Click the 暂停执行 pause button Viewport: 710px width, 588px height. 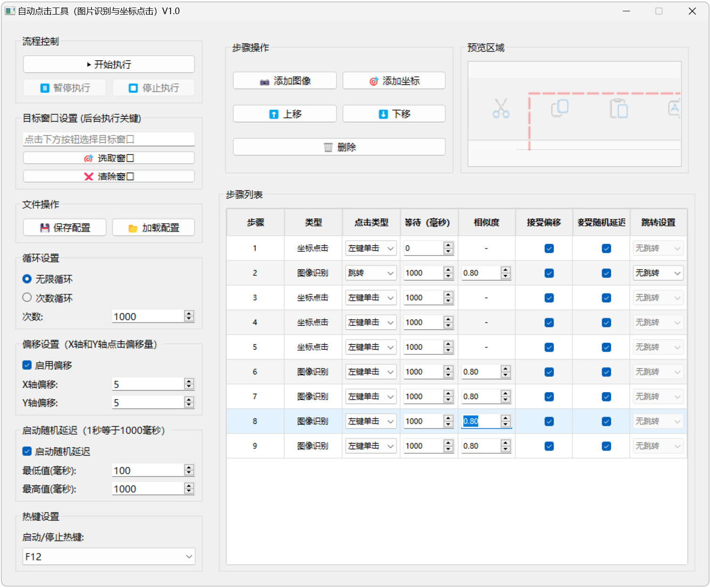click(65, 88)
